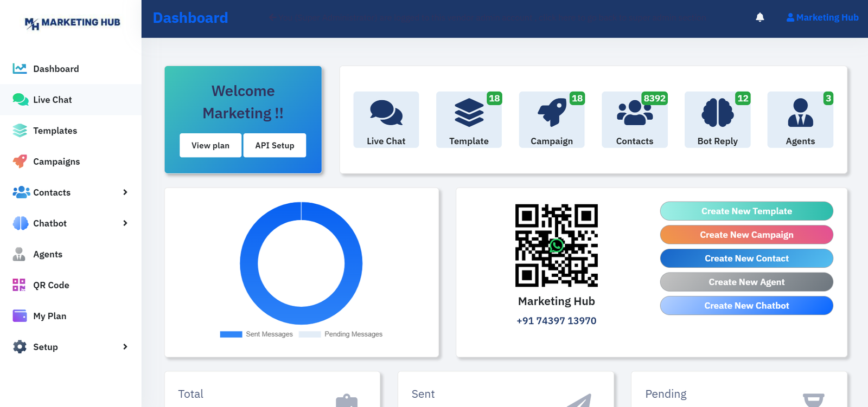Click the Marketing Hub name under QR code
This screenshot has height=407, width=868.
click(557, 301)
